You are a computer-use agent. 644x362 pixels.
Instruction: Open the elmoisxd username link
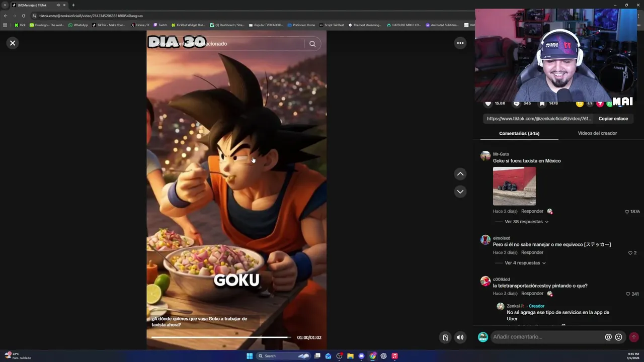pos(501,238)
